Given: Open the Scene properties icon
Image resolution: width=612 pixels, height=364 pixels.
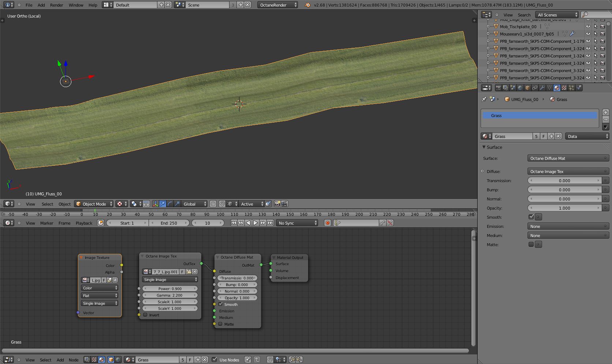Looking at the screenshot, I should pyautogui.click(x=513, y=88).
